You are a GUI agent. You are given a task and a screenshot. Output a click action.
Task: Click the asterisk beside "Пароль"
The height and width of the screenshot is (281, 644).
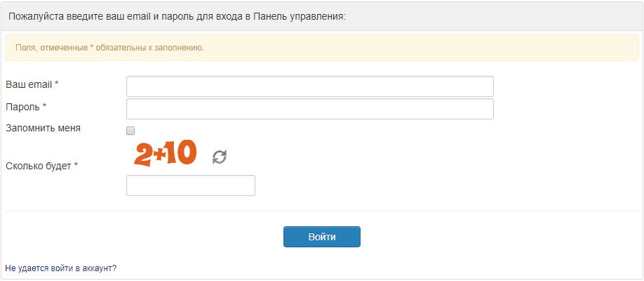coord(45,107)
